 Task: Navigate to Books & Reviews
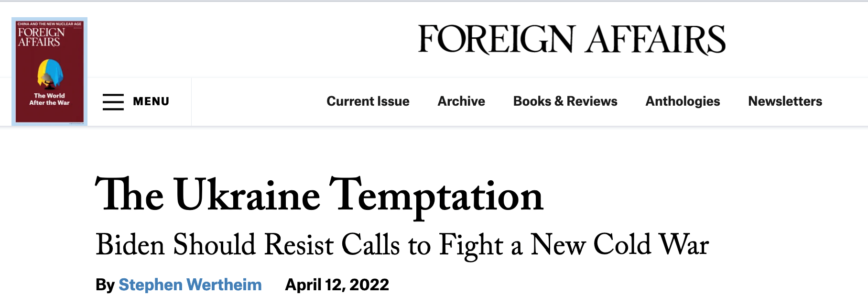565,101
